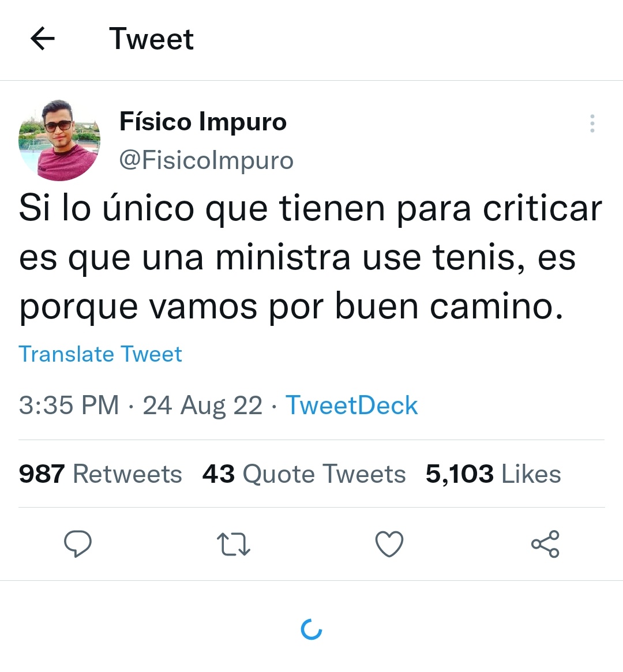Click the 3:35 PM timestamp
Image resolution: width=623 pixels, height=672 pixels.
69,405
